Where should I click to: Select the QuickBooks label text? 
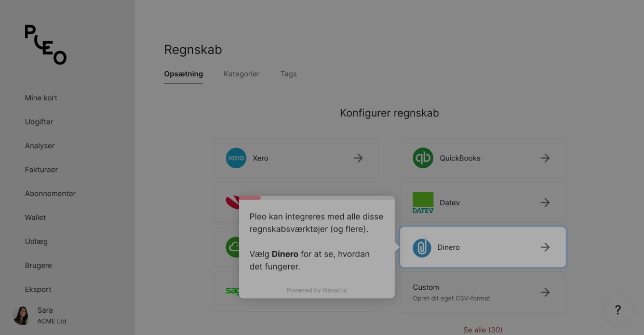point(460,158)
